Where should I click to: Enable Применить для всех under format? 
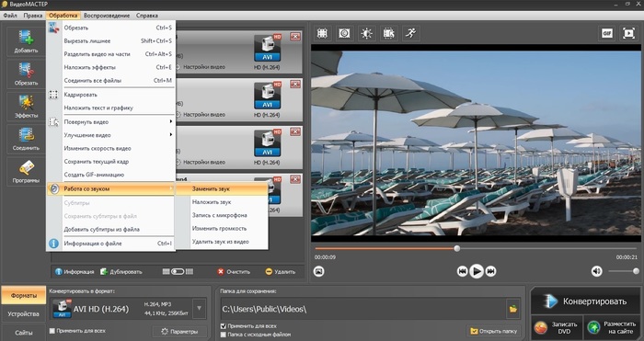[x=52, y=331]
